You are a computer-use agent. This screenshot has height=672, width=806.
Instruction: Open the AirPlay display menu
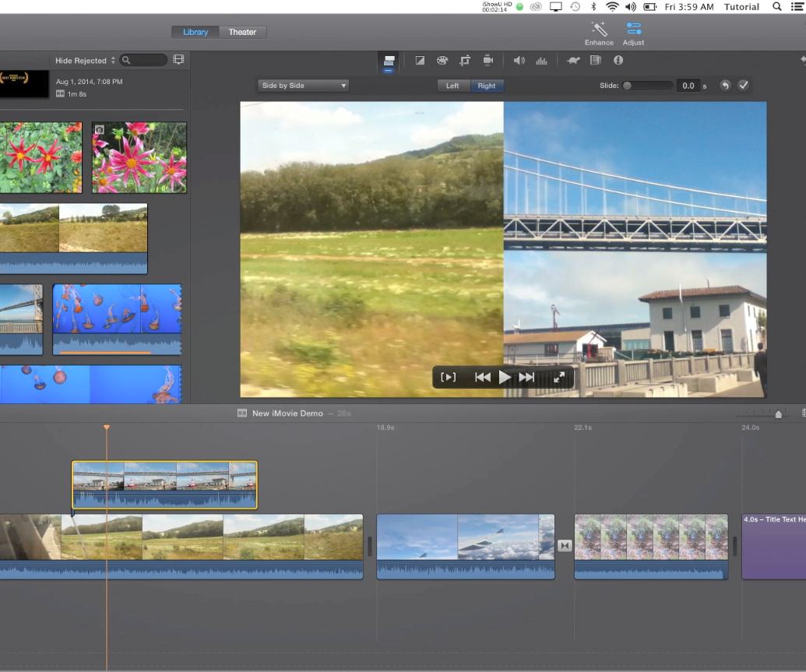(x=556, y=7)
